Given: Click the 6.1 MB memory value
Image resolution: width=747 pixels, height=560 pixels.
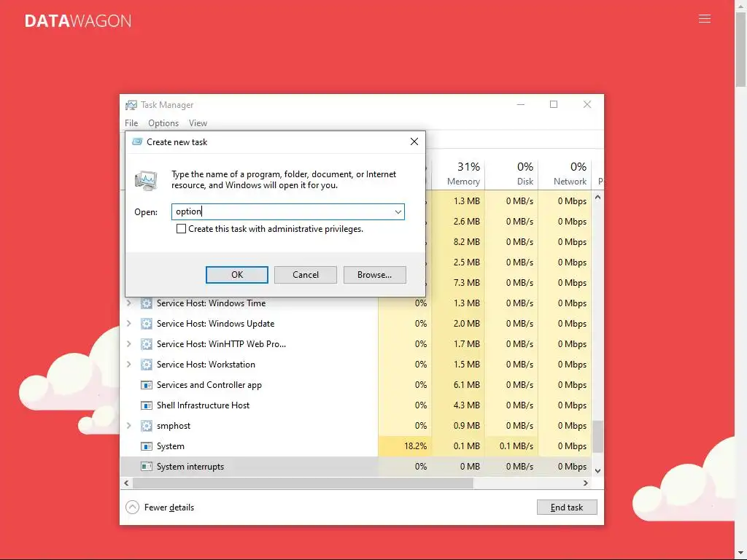Looking at the screenshot, I should [x=467, y=385].
